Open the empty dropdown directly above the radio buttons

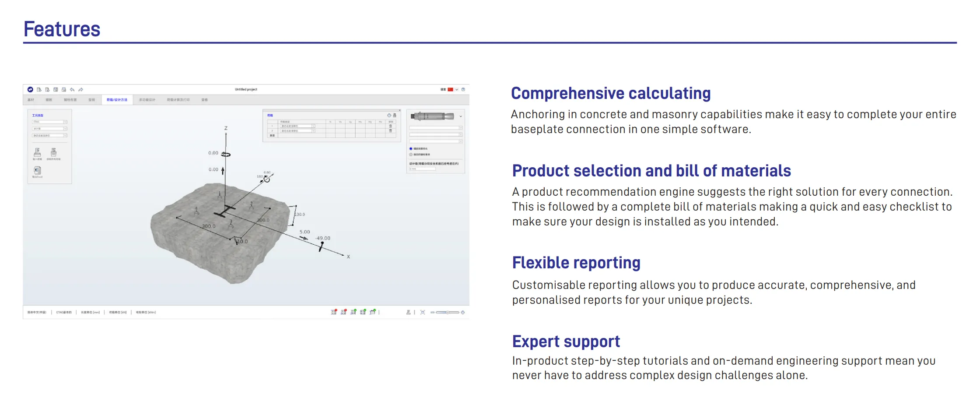(436, 141)
